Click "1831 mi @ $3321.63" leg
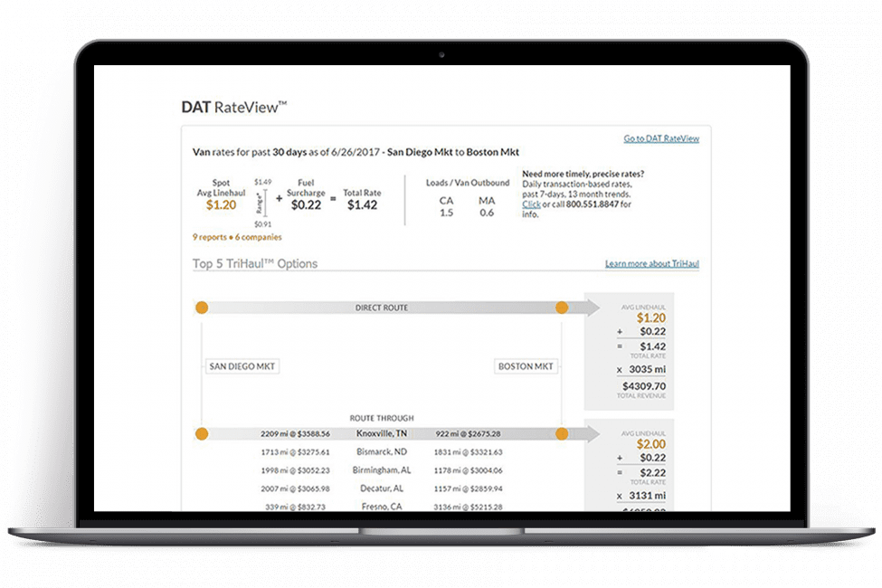This screenshot has height=588, width=882. coord(468,451)
